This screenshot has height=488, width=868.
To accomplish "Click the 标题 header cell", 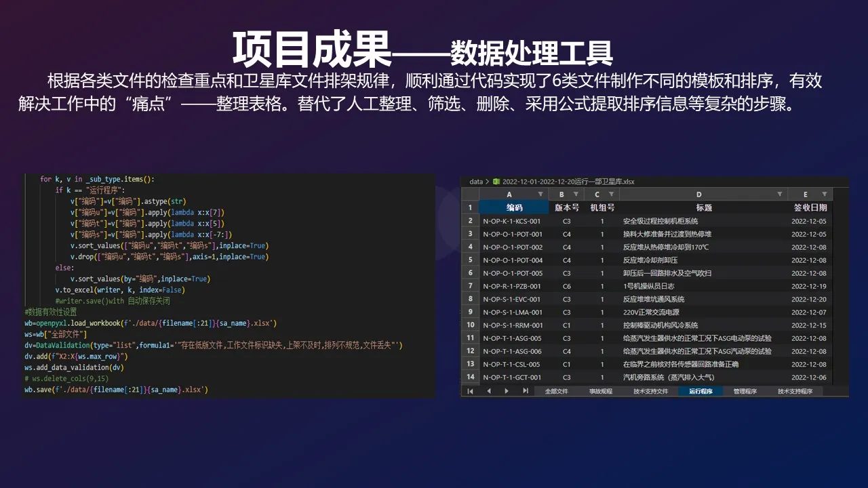I will [704, 207].
